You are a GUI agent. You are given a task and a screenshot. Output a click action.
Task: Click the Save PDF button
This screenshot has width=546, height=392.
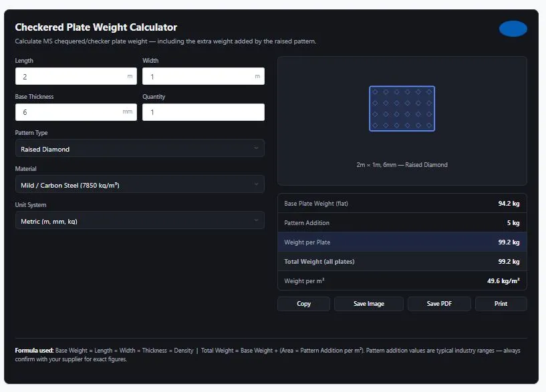click(x=439, y=304)
